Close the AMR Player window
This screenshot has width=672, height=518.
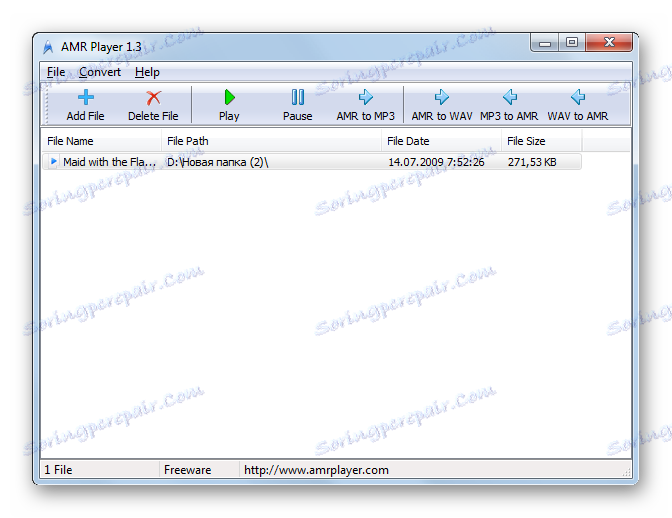click(x=609, y=43)
